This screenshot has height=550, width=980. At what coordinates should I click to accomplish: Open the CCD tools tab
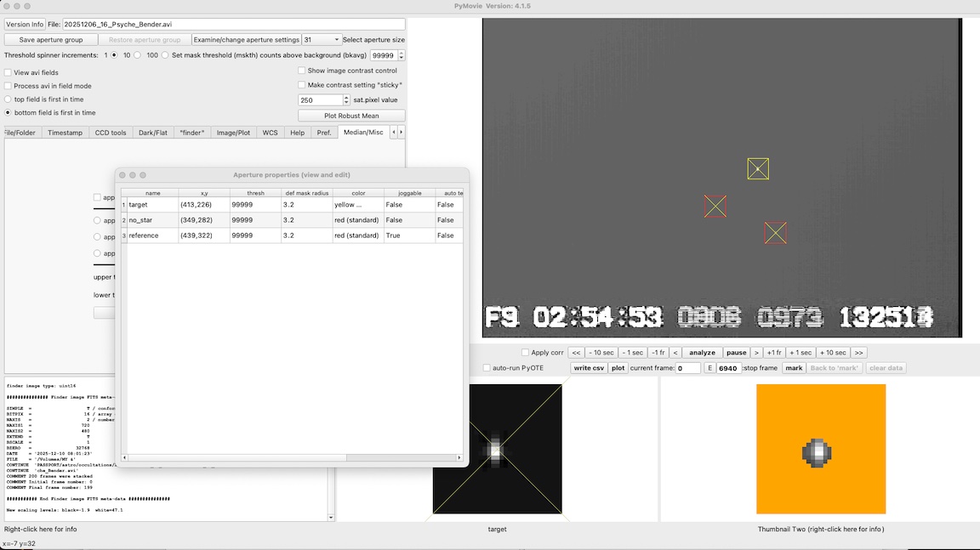pos(111,133)
